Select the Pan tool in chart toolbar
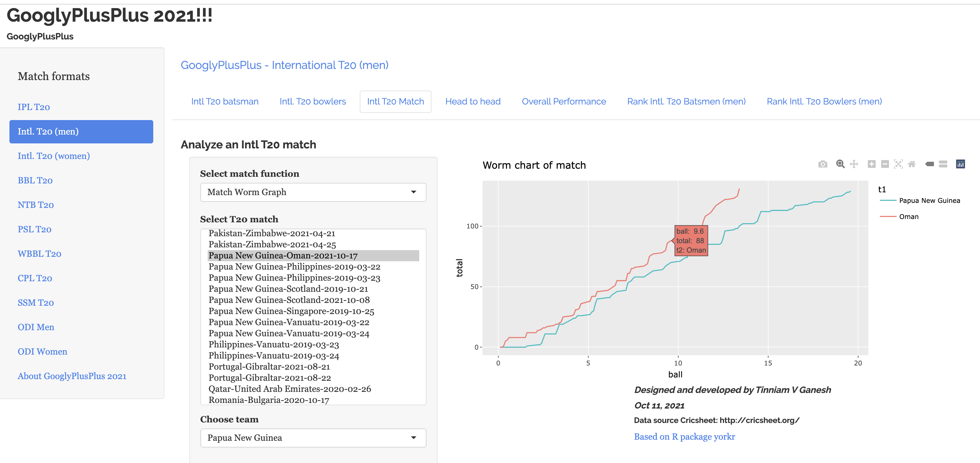 pyautogui.click(x=854, y=164)
